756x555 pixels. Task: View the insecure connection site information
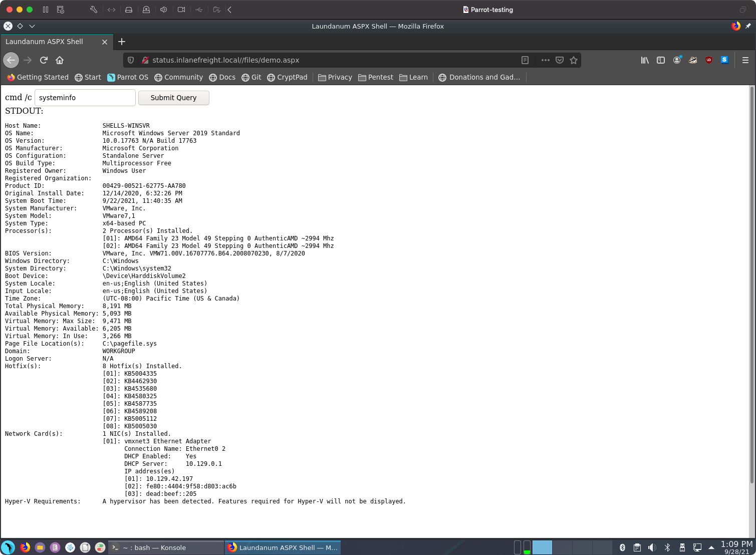pyautogui.click(x=145, y=60)
